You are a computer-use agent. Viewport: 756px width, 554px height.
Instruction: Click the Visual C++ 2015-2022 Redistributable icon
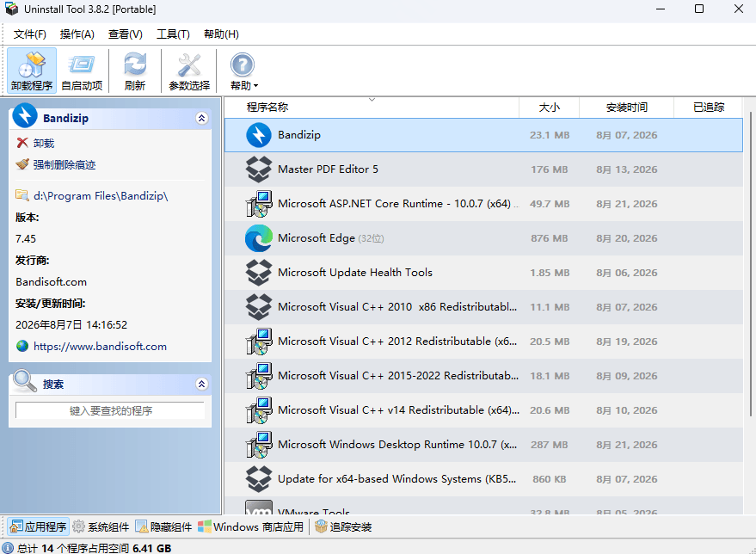[x=259, y=376]
